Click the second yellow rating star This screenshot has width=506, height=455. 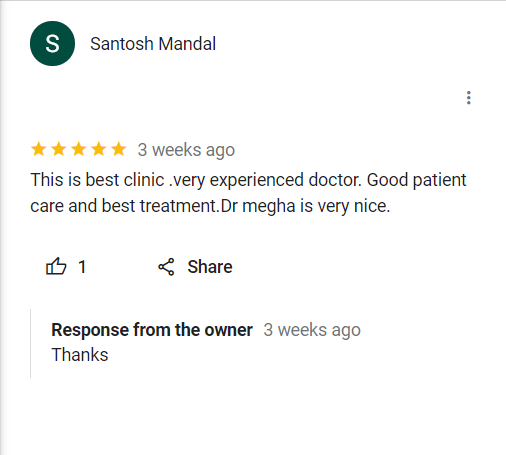[x=59, y=149]
